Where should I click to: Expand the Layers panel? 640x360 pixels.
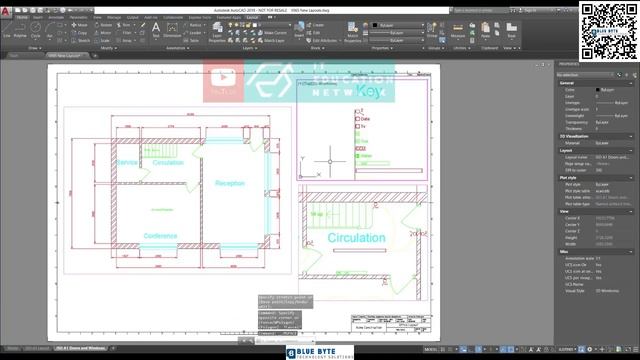249,48
